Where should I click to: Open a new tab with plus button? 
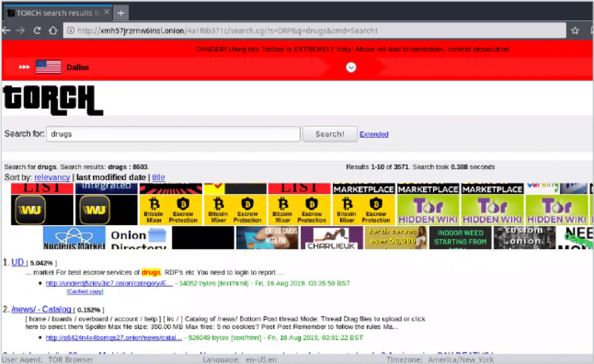click(120, 13)
